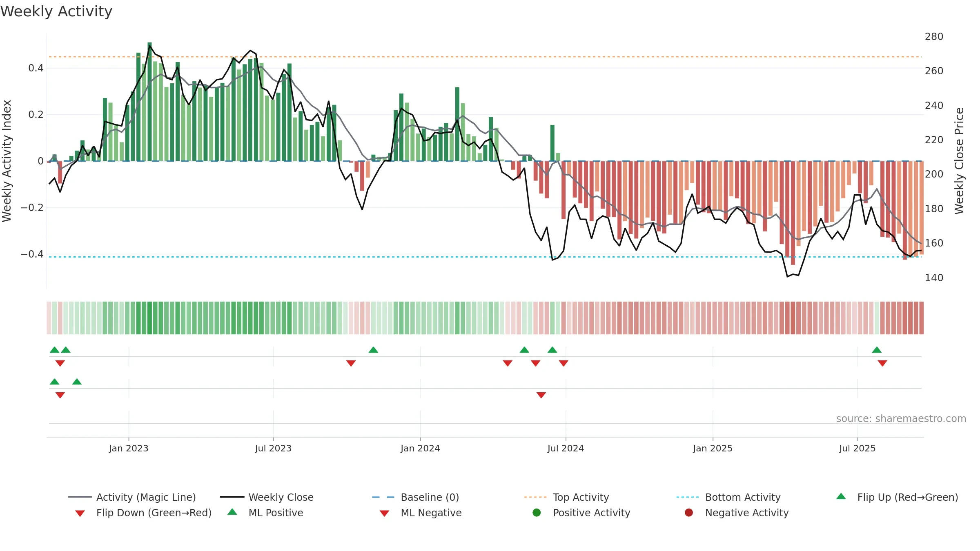This screenshot has height=551, width=980.
Task: Click the Weekly Activity Index axis title
Action: coord(7,161)
